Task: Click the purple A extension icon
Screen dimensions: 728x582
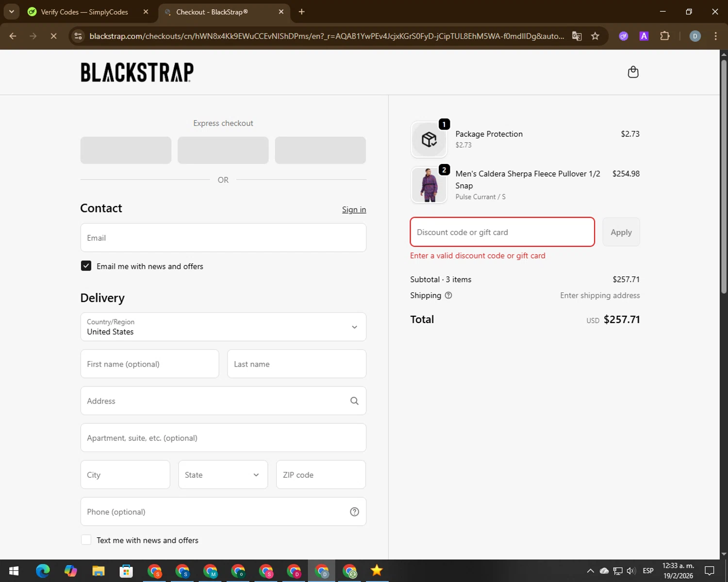Action: pyautogui.click(x=644, y=36)
